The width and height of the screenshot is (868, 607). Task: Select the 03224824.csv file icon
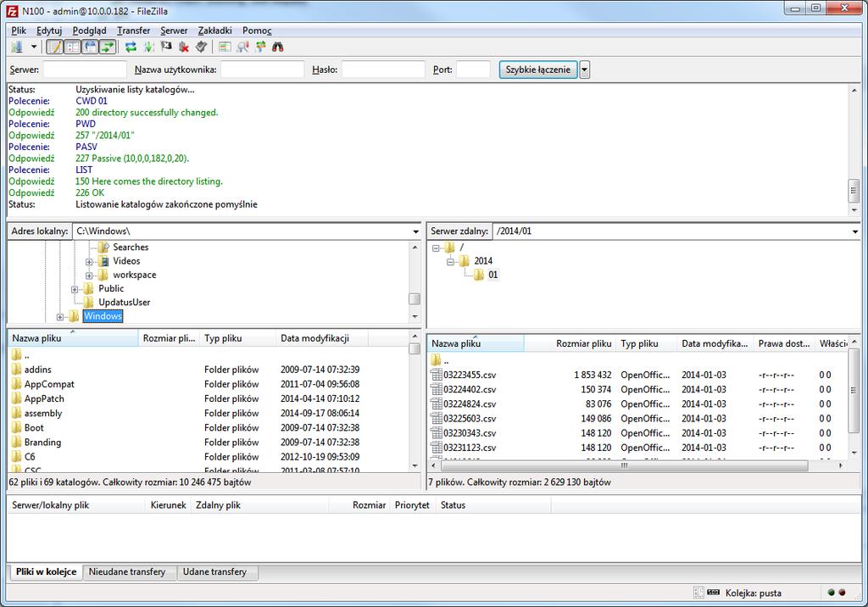437,404
